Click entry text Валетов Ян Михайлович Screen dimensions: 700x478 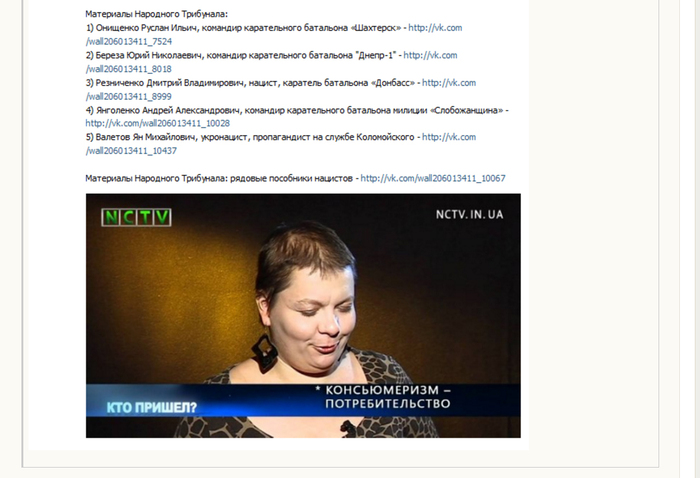coord(146,137)
